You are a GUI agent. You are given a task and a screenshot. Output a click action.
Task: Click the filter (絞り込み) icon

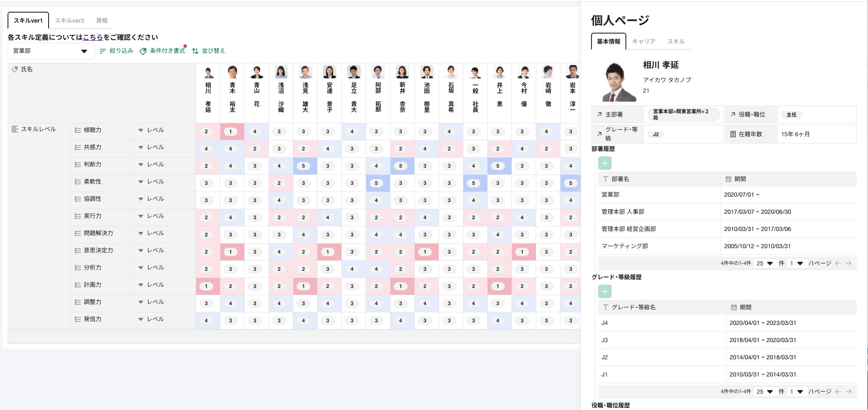(103, 51)
